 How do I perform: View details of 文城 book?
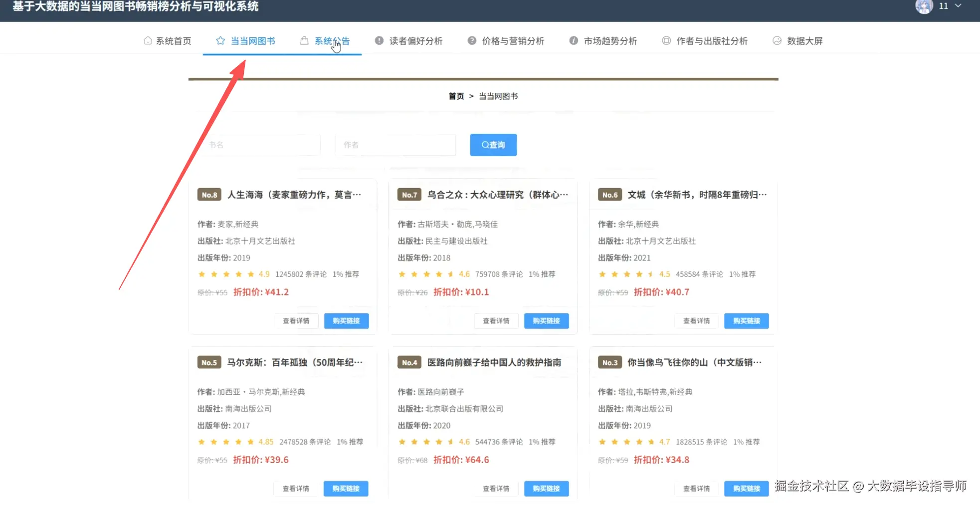tap(697, 321)
